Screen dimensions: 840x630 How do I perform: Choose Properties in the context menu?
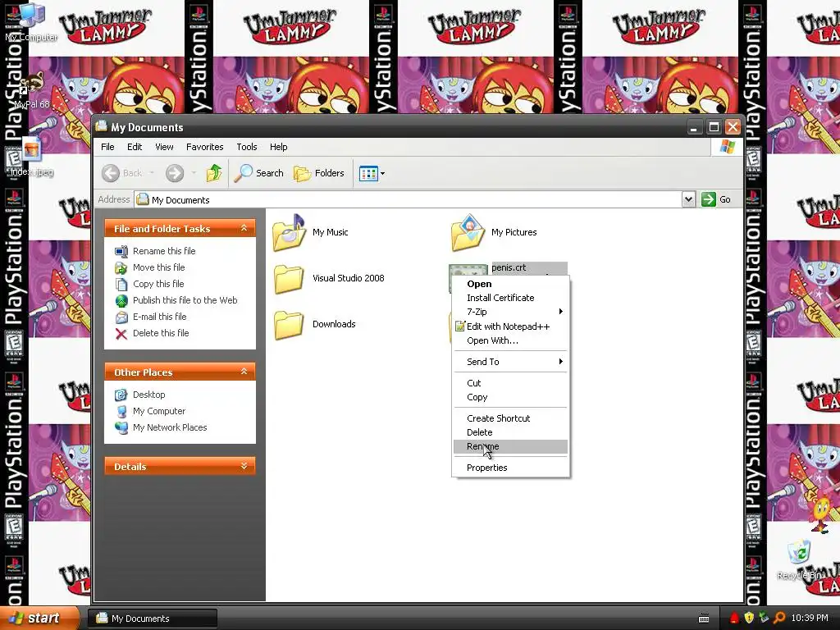click(510, 468)
